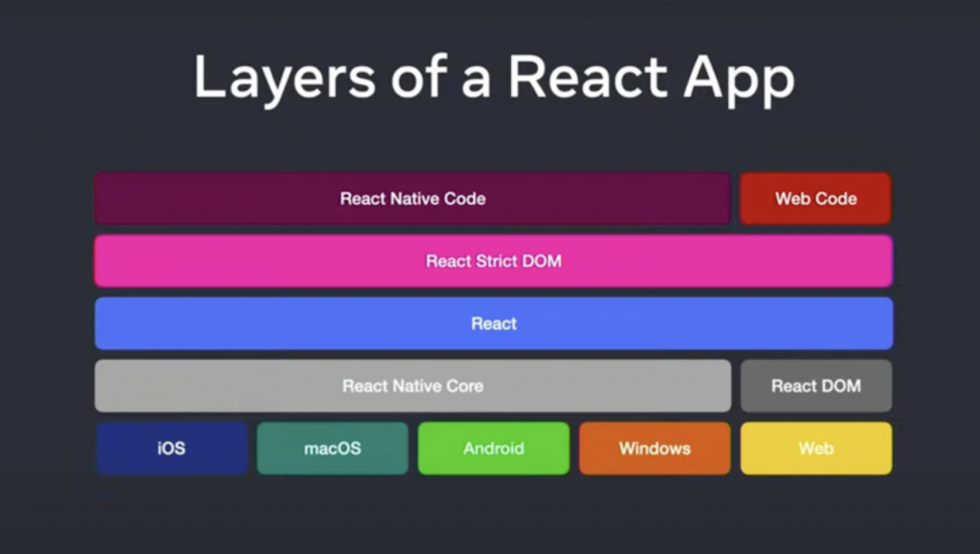
Task: Select the React DOM block
Action: (816, 386)
